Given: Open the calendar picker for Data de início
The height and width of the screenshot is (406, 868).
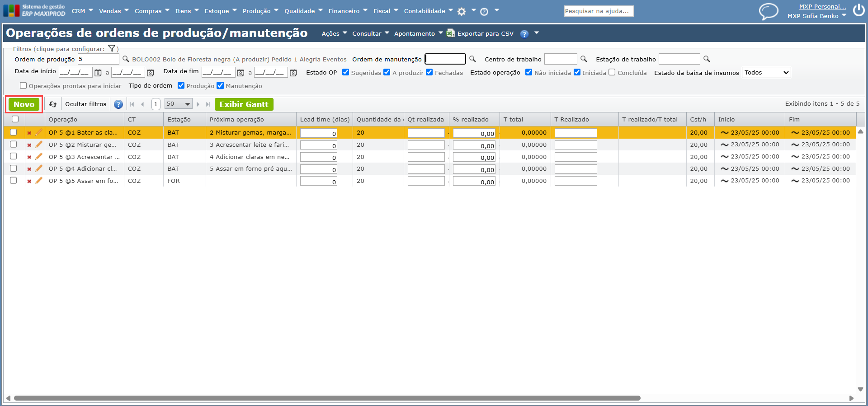Looking at the screenshot, I should pyautogui.click(x=98, y=73).
